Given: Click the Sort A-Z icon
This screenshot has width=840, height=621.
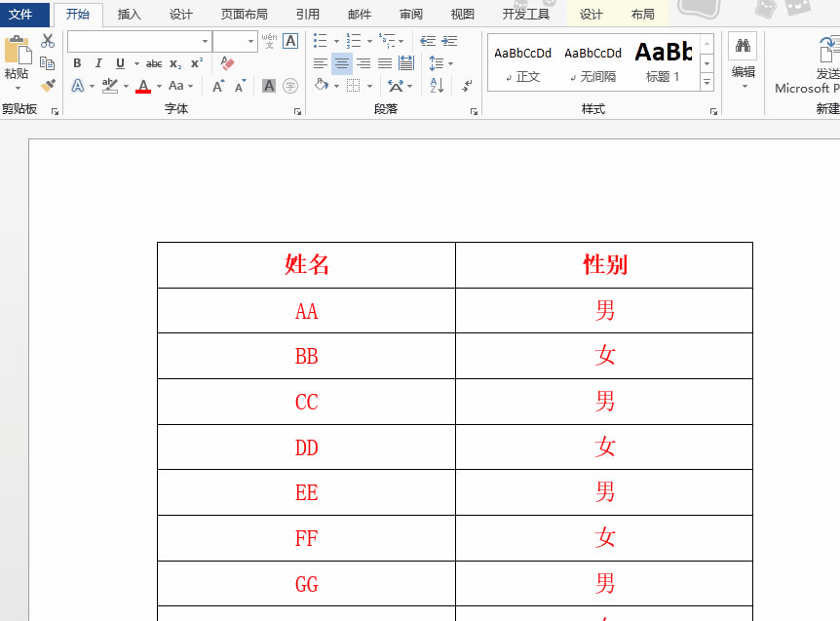Looking at the screenshot, I should [437, 86].
